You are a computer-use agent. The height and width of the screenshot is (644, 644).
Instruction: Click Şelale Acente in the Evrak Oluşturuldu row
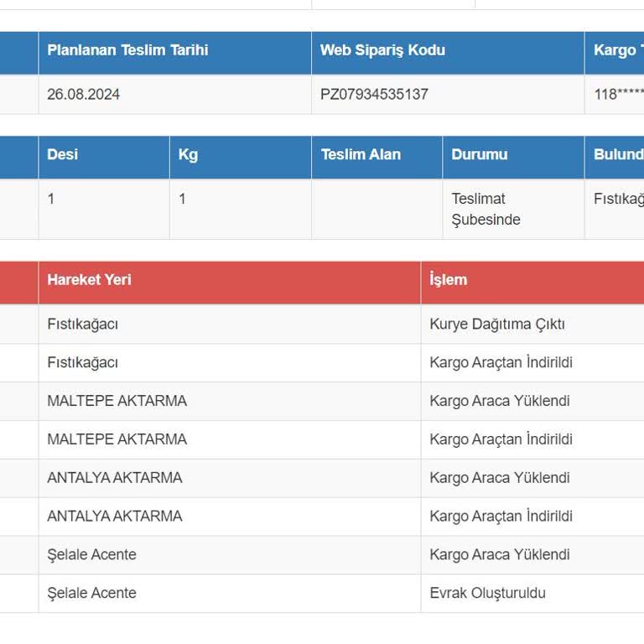(x=92, y=594)
